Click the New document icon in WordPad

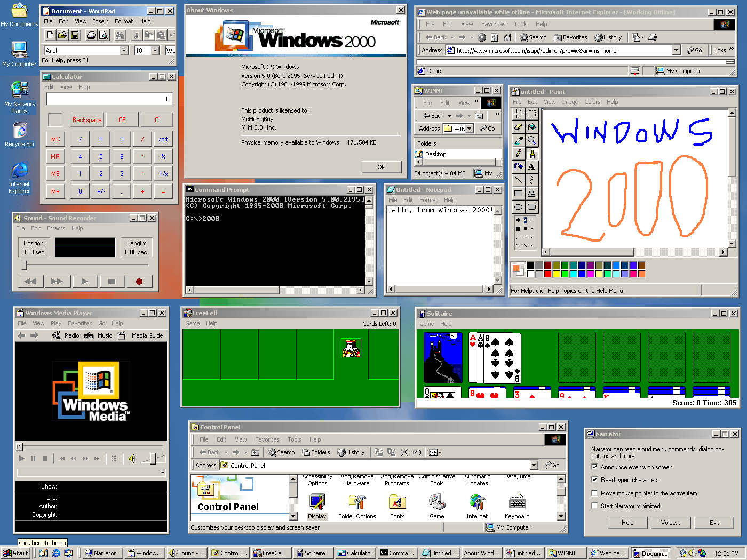[x=50, y=35]
